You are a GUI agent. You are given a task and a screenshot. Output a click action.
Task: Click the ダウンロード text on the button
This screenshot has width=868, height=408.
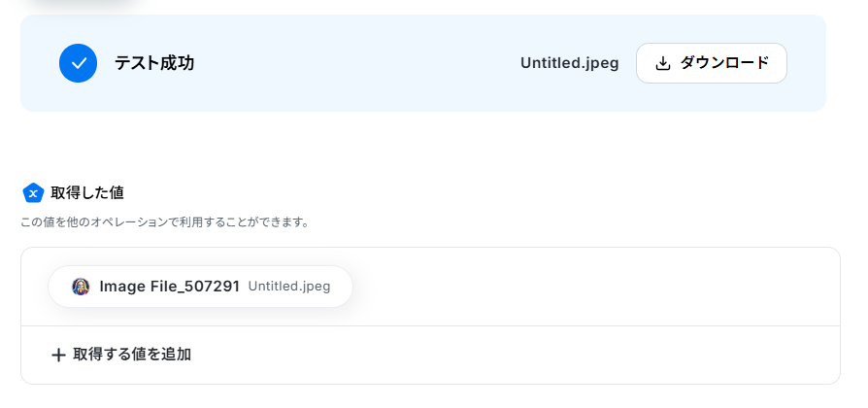[724, 63]
